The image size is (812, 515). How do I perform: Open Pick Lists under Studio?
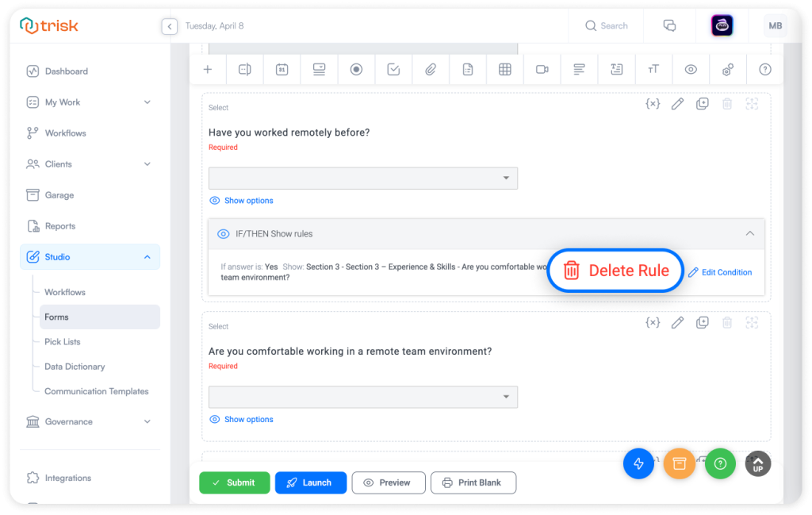coord(62,342)
